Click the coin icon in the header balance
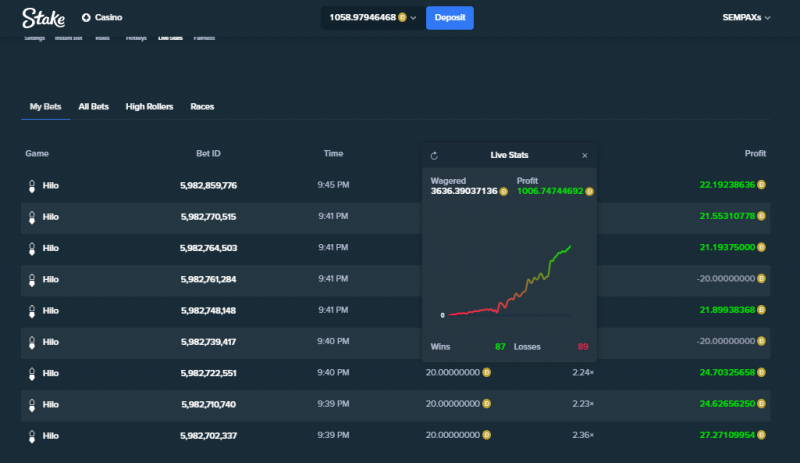This screenshot has height=463, width=800. click(x=402, y=17)
